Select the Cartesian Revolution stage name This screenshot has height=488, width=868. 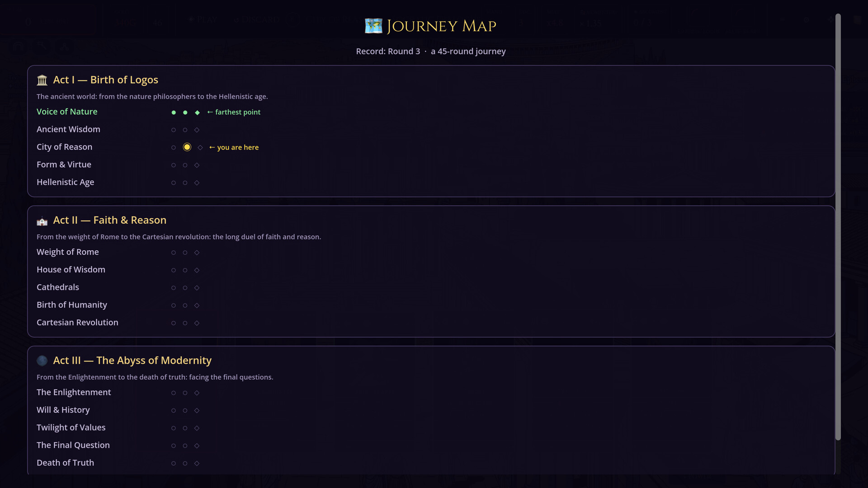[x=77, y=323]
